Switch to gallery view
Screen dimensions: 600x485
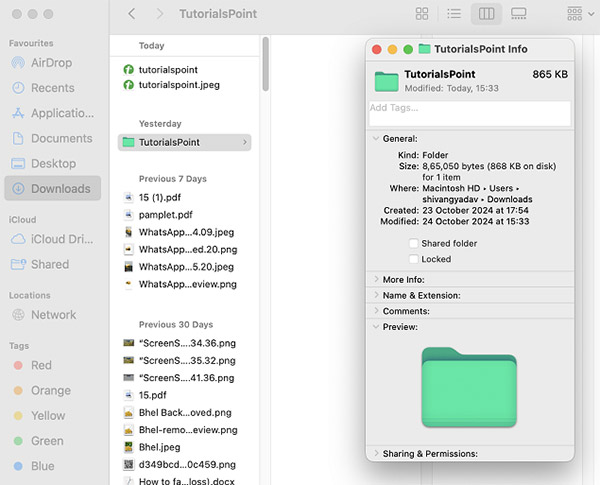[518, 14]
